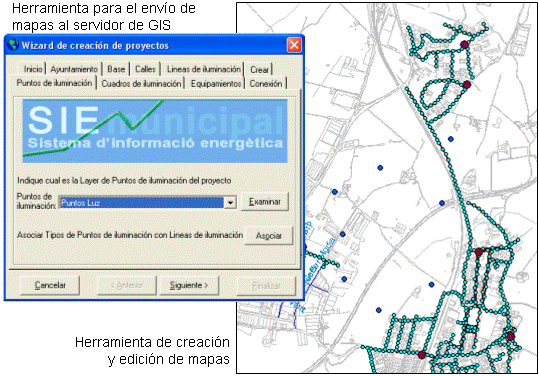Image resolution: width=539 pixels, height=376 pixels.
Task: Click 'Herramienta para el envío de mapas' caption
Action: tap(103, 16)
